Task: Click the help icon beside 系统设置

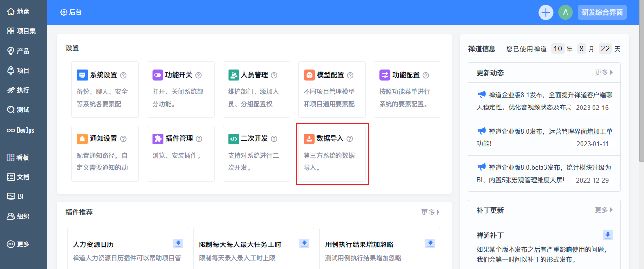Action: [123, 75]
